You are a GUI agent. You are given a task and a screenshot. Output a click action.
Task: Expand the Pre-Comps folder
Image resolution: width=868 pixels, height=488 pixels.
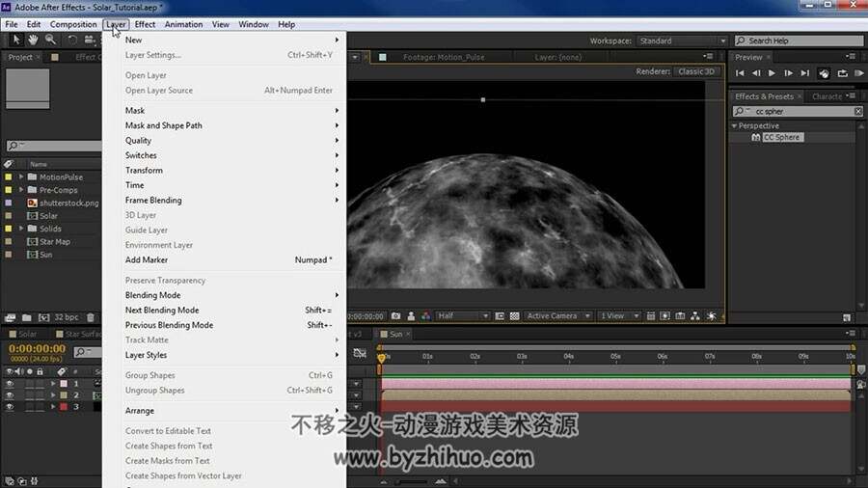pyautogui.click(x=21, y=190)
